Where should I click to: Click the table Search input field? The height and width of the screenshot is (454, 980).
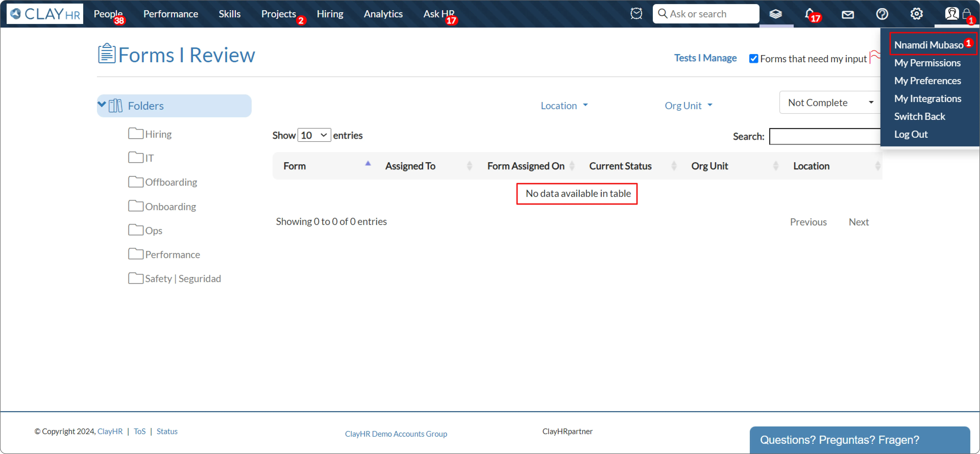coord(824,137)
